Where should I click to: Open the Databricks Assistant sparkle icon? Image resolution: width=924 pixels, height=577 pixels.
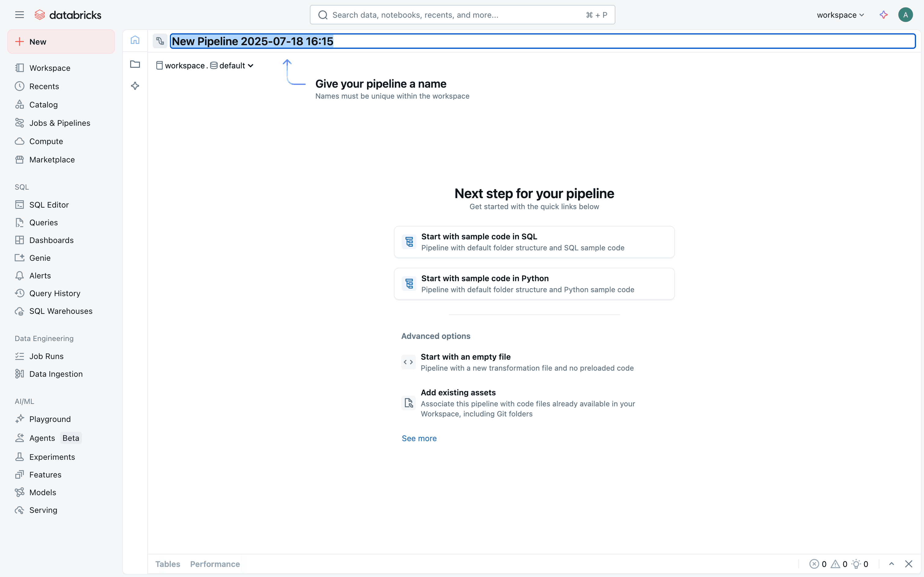(x=884, y=15)
